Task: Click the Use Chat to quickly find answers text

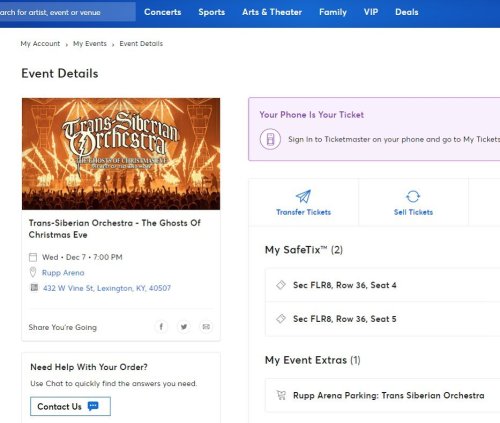Action: [113, 383]
